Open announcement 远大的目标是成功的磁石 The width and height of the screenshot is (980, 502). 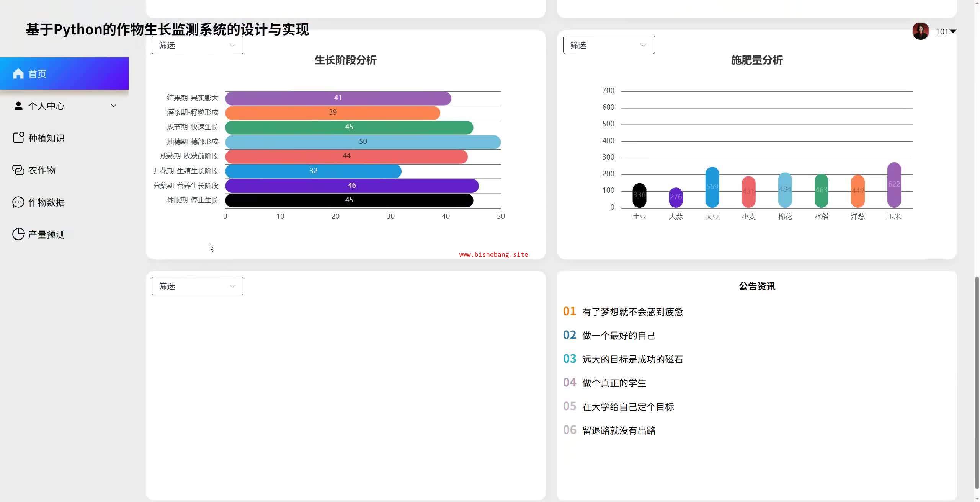(x=632, y=359)
